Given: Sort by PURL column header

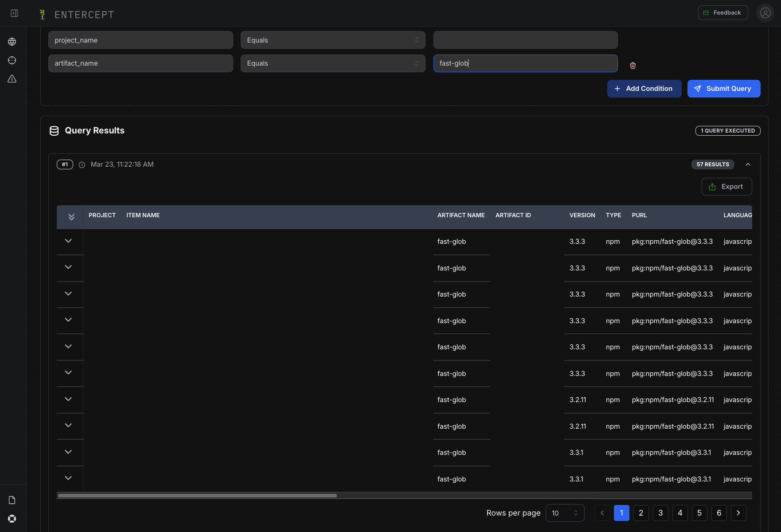Looking at the screenshot, I should (x=639, y=215).
